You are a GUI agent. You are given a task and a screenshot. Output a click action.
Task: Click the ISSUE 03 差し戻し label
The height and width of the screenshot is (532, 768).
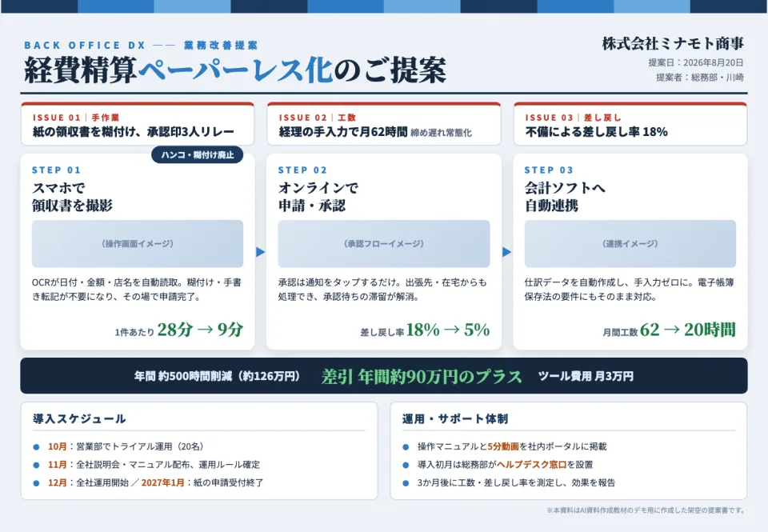573,118
